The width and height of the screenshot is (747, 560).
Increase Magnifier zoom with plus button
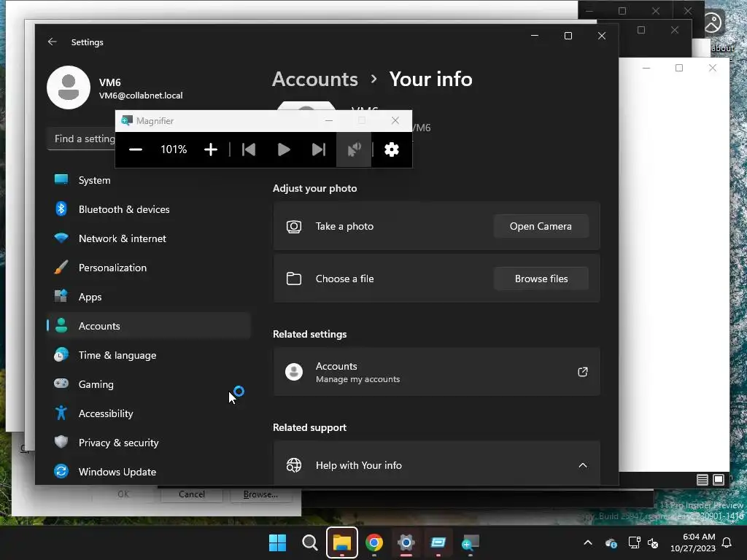point(211,149)
